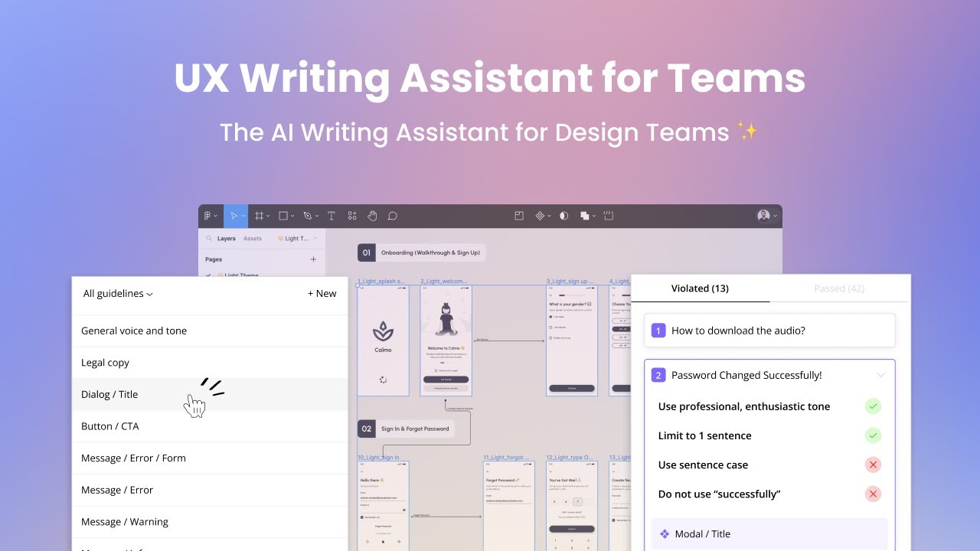Select General voice and tone guideline
Viewport: 980px width, 551px height.
click(x=210, y=331)
